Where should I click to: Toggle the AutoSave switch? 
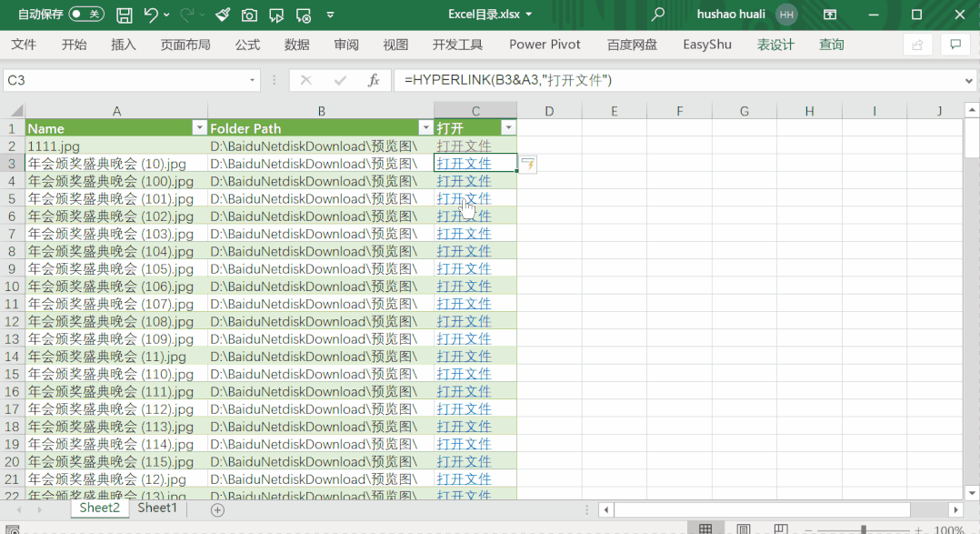pyautogui.click(x=86, y=14)
